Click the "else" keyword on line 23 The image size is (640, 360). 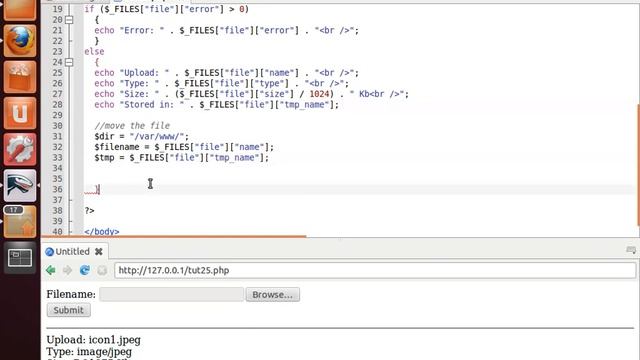(94, 51)
